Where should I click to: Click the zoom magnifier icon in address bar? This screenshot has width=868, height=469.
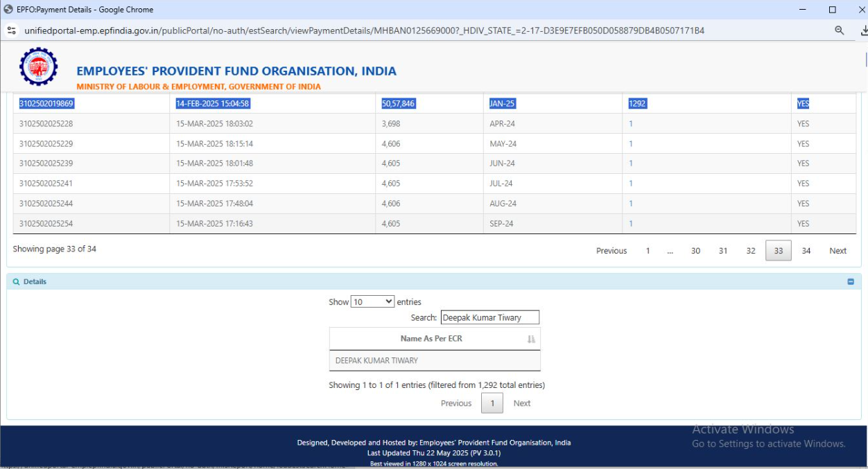[839, 30]
